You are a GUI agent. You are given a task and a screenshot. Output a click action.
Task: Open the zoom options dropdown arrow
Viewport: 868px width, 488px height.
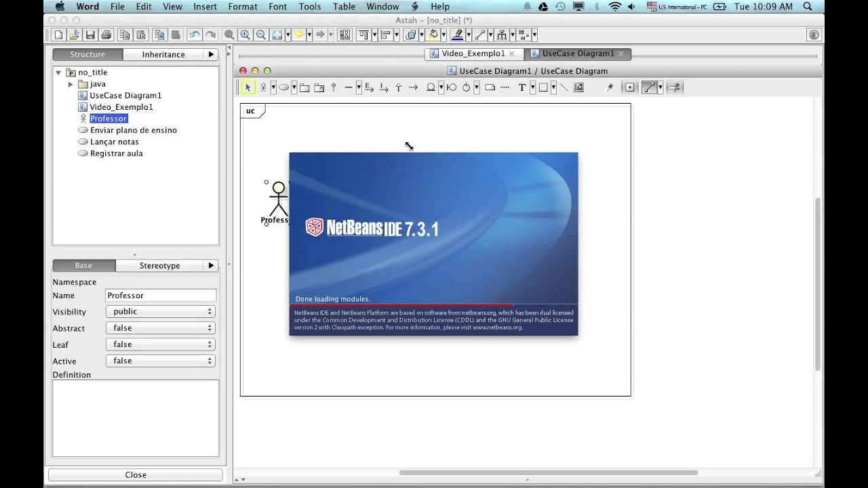288,35
